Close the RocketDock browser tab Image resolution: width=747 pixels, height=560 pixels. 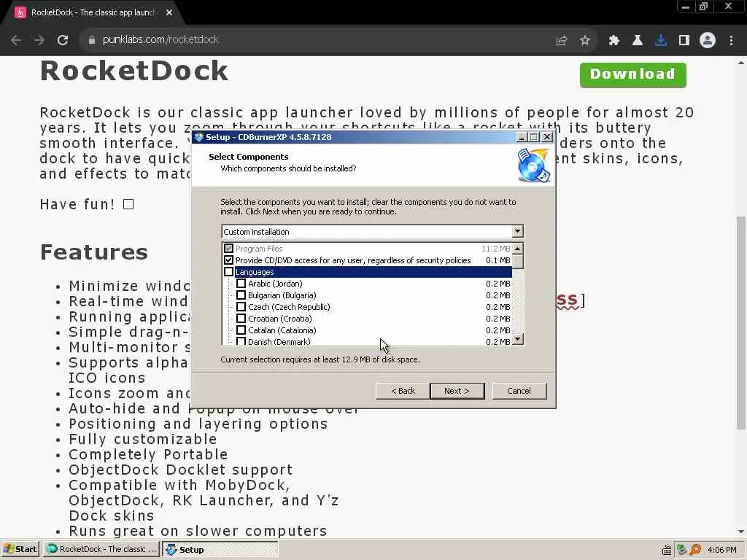coord(169,13)
